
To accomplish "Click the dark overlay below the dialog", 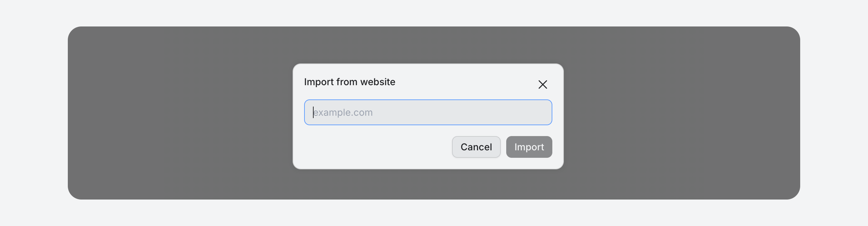I will coord(428,184).
